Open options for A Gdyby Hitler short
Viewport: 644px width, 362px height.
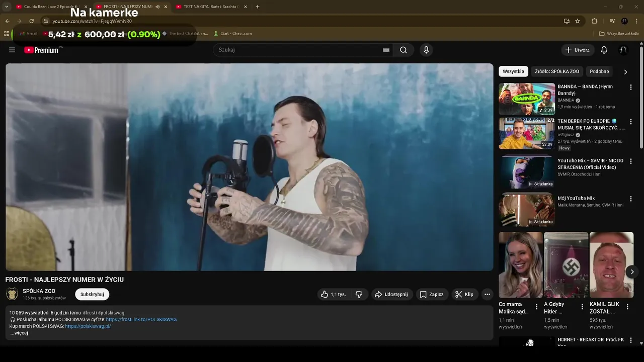[x=582, y=307]
